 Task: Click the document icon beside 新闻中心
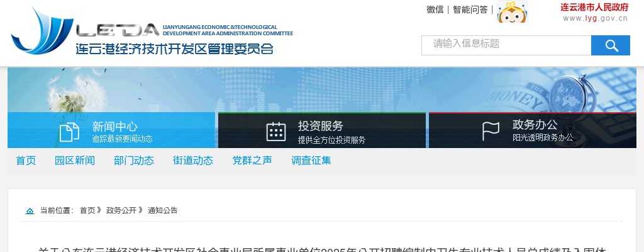69,132
